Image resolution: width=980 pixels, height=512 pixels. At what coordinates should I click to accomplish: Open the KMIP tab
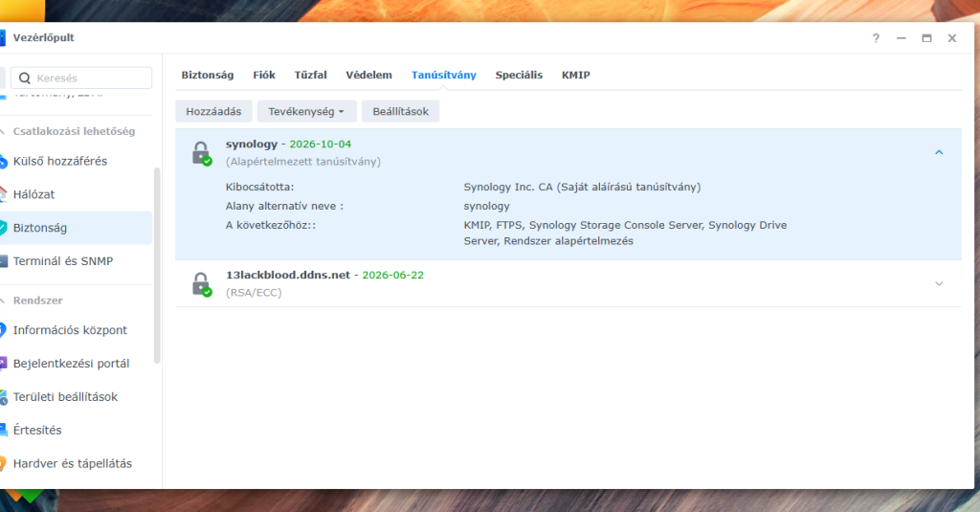click(575, 75)
